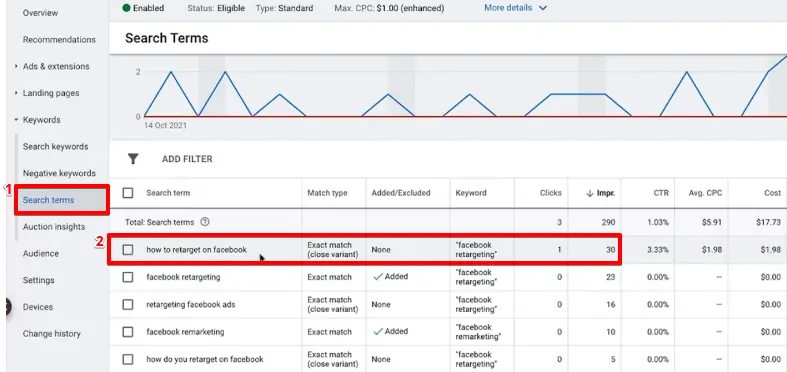Tick the checkbox for 'facebook remarketing'
The image size is (787, 372).
pos(128,332)
